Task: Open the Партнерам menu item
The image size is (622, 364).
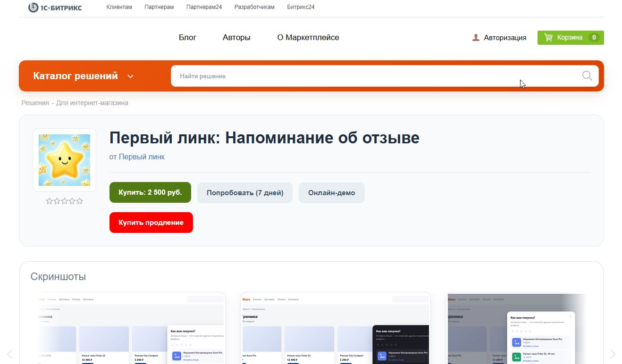Action: 159,7
